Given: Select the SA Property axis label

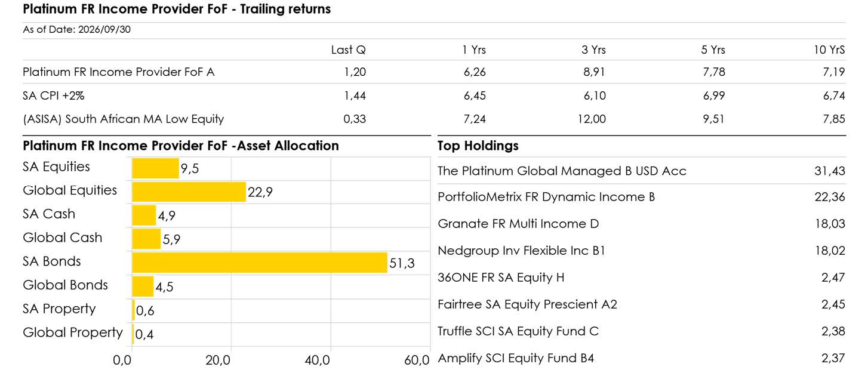Looking at the screenshot, I should click(x=59, y=309).
